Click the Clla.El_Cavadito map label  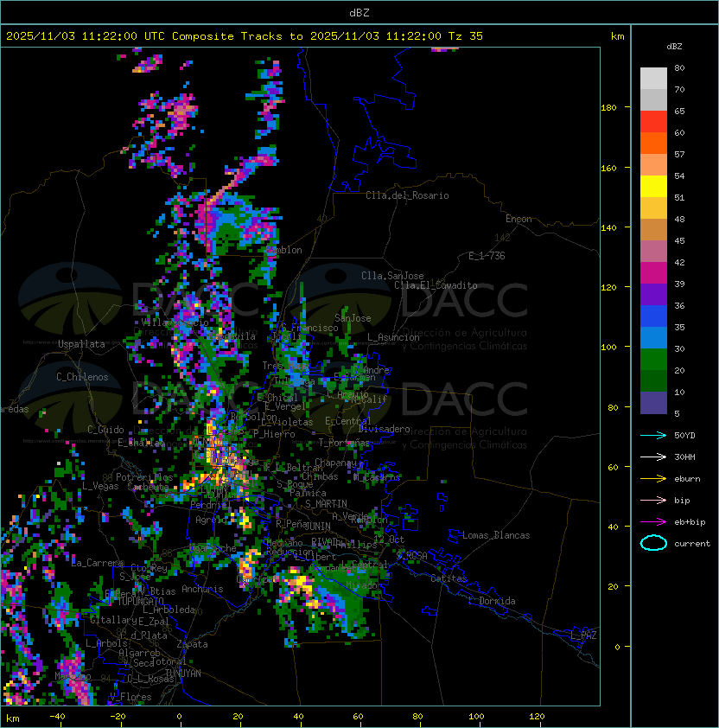(436, 285)
